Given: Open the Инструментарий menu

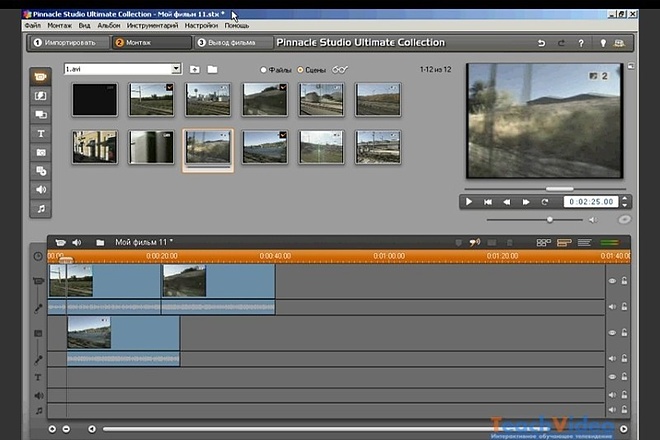Looking at the screenshot, I should point(152,26).
